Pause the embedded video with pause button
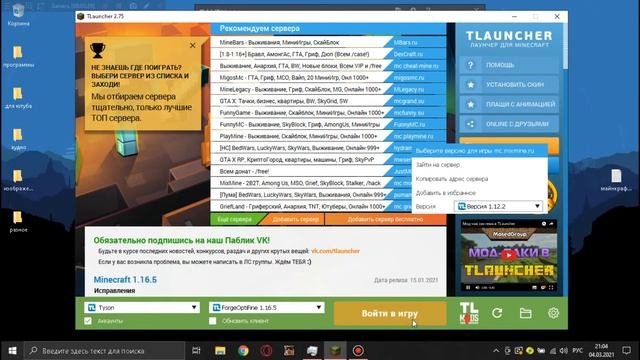640x360 pixels. coord(468,288)
